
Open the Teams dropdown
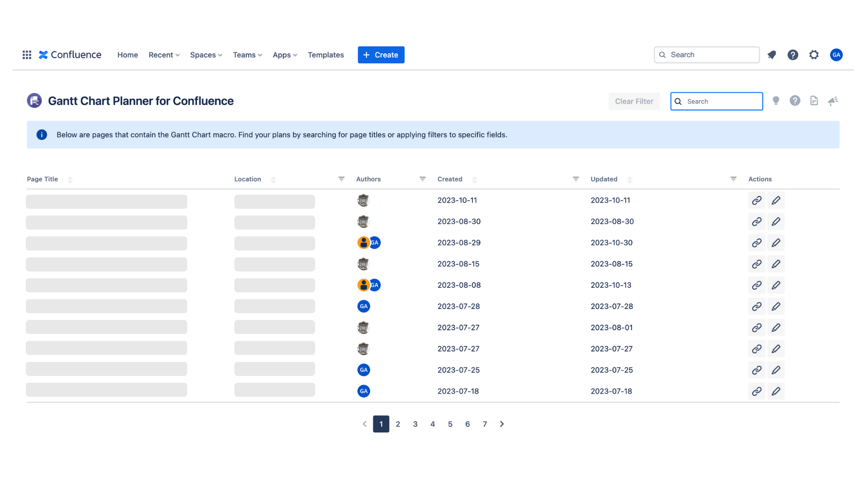[x=247, y=55]
